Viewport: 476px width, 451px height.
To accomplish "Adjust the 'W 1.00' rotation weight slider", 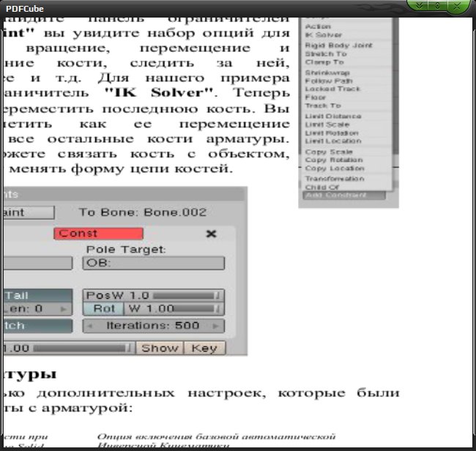I will pos(174,309).
